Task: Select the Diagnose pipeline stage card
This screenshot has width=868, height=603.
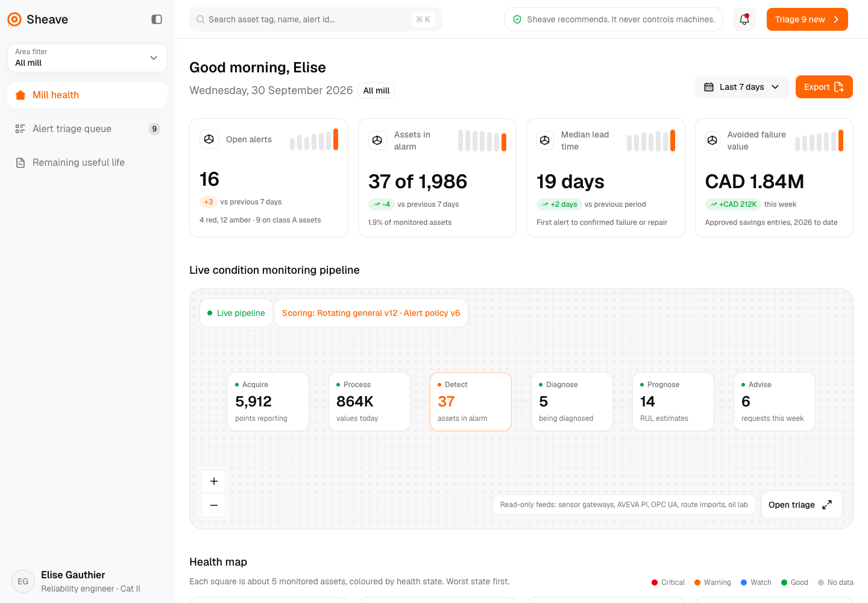Action: click(x=572, y=402)
